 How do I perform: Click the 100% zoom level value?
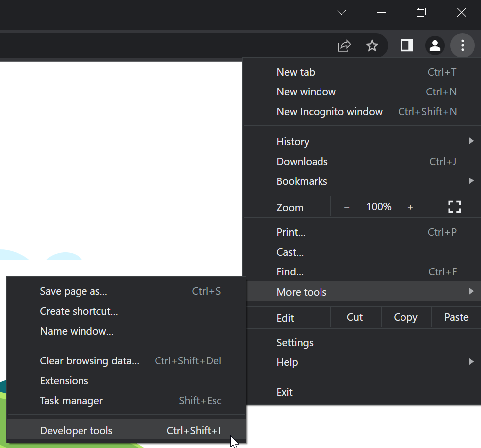[379, 207]
